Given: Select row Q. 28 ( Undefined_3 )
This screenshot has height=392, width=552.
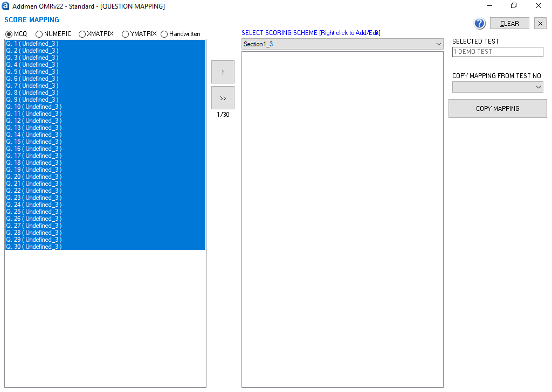Looking at the screenshot, I should (x=105, y=233).
